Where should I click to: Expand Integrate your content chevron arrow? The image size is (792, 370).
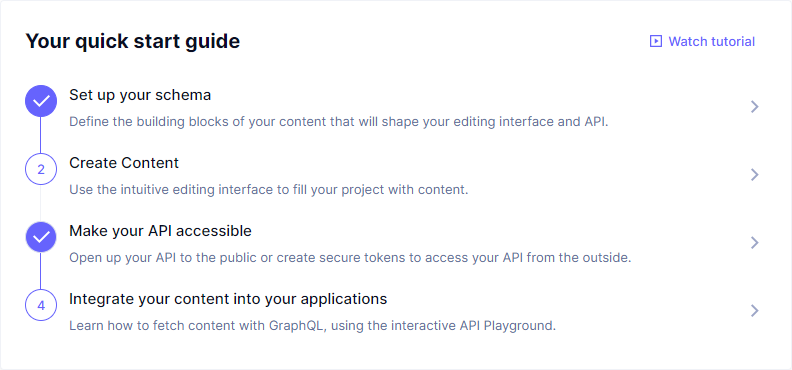(x=755, y=310)
